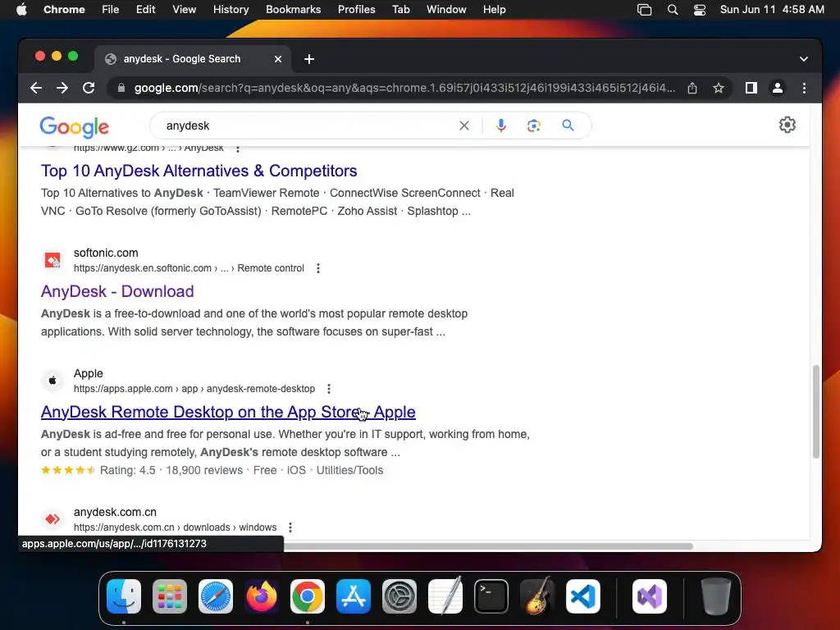840x630 pixels.
Task: Open more options for Apple result
Action: tap(329, 388)
